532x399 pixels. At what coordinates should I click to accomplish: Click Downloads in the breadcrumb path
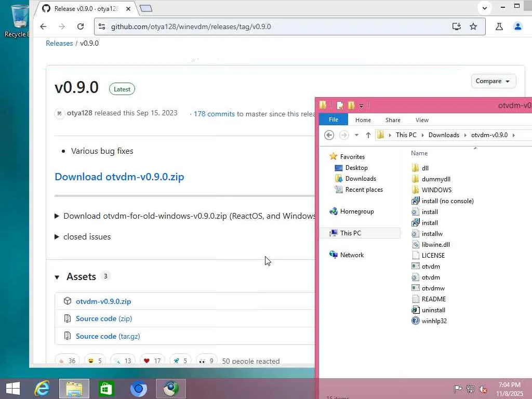444,135
